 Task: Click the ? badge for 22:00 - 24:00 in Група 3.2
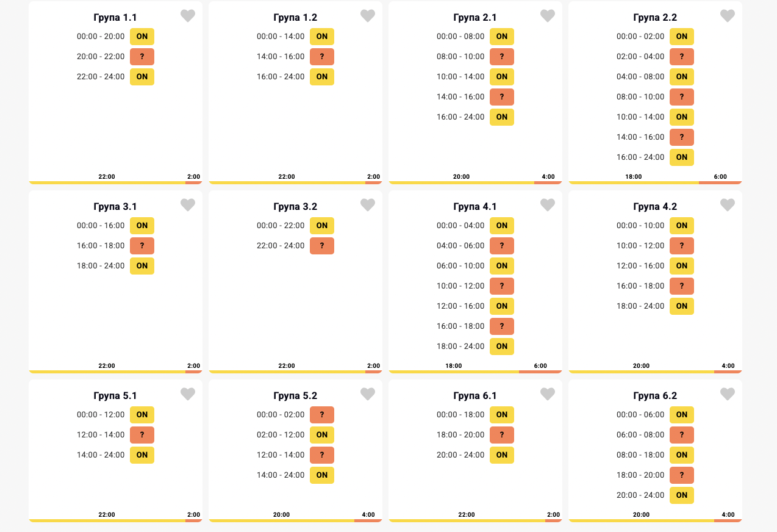click(322, 246)
